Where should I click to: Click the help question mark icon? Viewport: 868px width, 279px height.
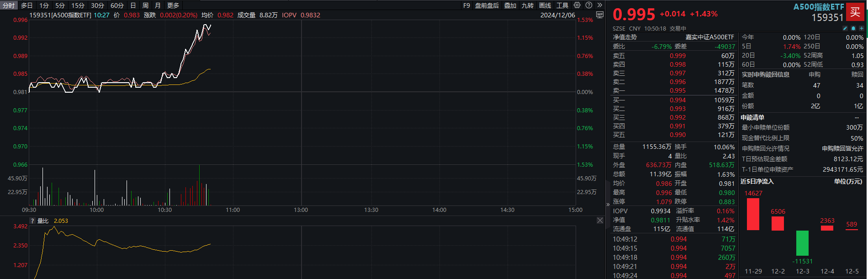(589, 5)
